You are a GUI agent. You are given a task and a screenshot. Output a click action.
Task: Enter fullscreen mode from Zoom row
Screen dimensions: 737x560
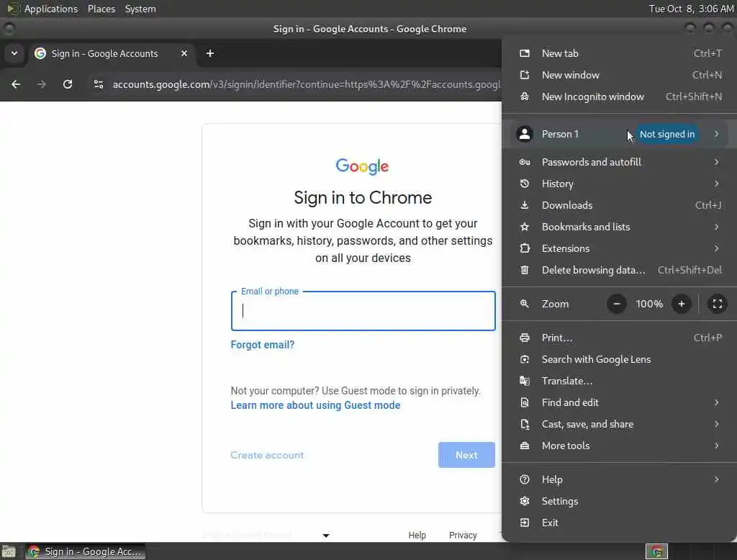point(718,304)
